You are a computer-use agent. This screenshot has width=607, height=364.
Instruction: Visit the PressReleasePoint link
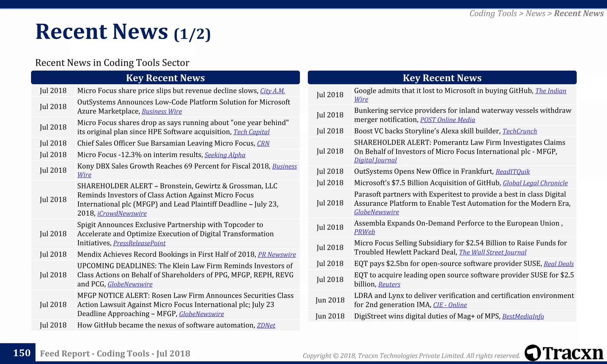(139, 243)
